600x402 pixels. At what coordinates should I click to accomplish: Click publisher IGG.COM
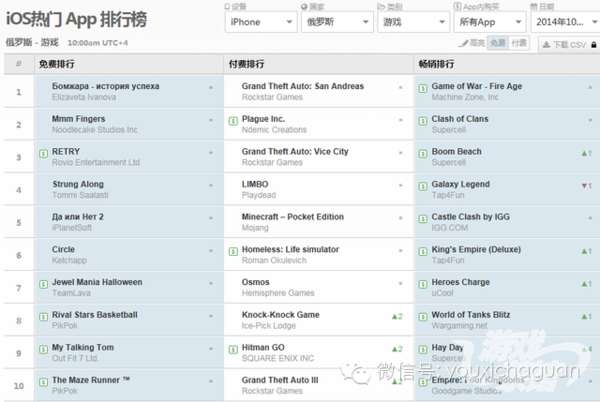click(450, 228)
